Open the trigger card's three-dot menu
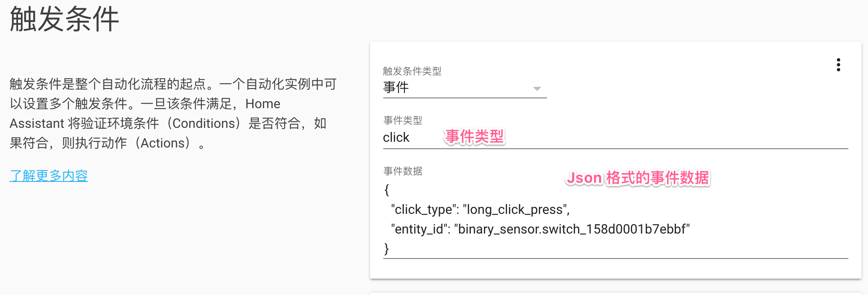The width and height of the screenshot is (868, 295). click(838, 65)
